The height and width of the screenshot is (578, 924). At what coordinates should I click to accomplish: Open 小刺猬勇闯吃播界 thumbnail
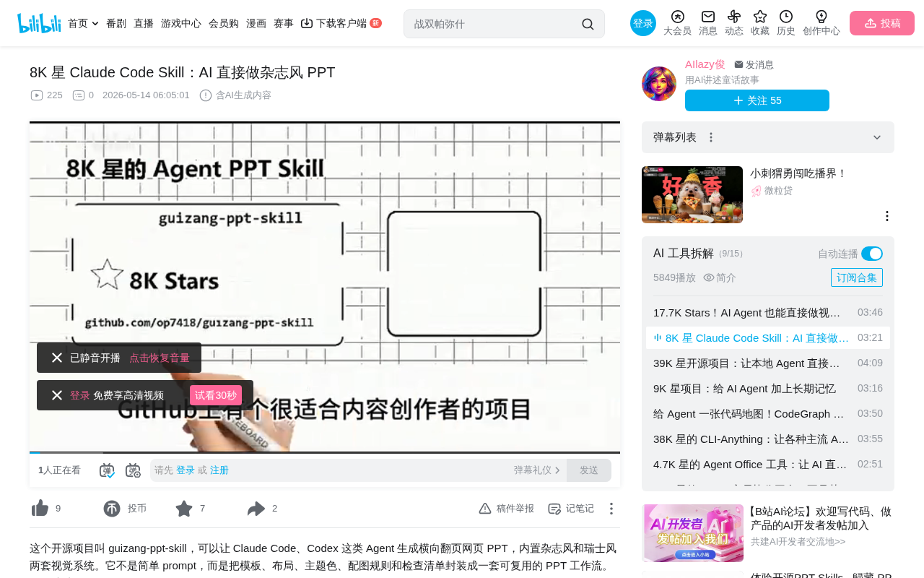point(692,195)
